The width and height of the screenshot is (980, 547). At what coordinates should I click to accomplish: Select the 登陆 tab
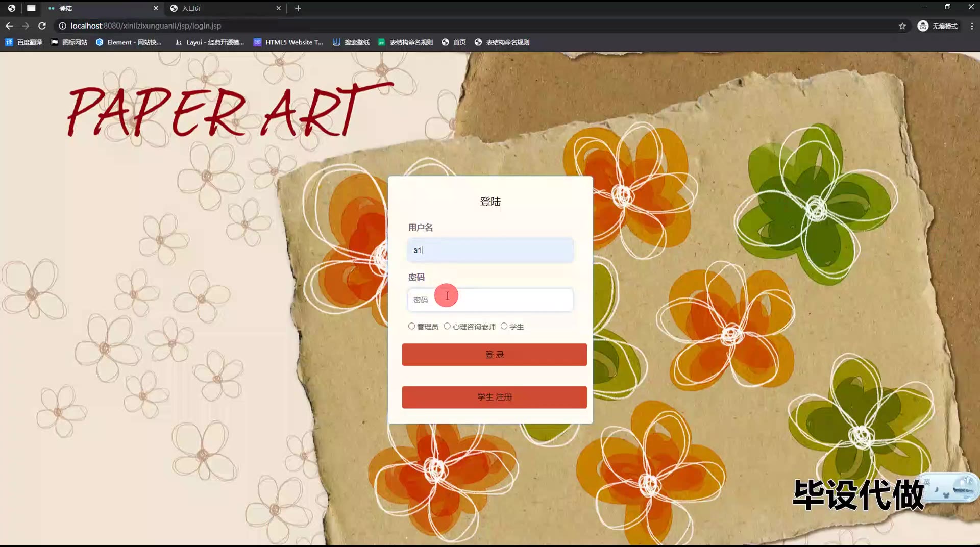(103, 8)
